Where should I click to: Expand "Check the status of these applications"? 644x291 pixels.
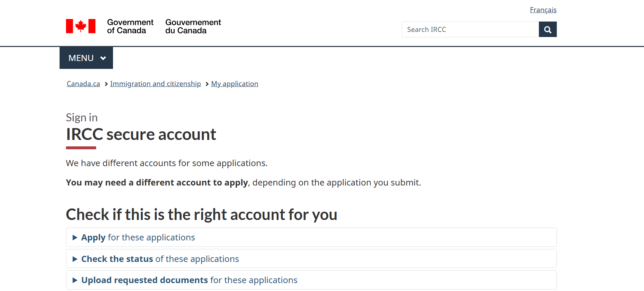click(160, 259)
